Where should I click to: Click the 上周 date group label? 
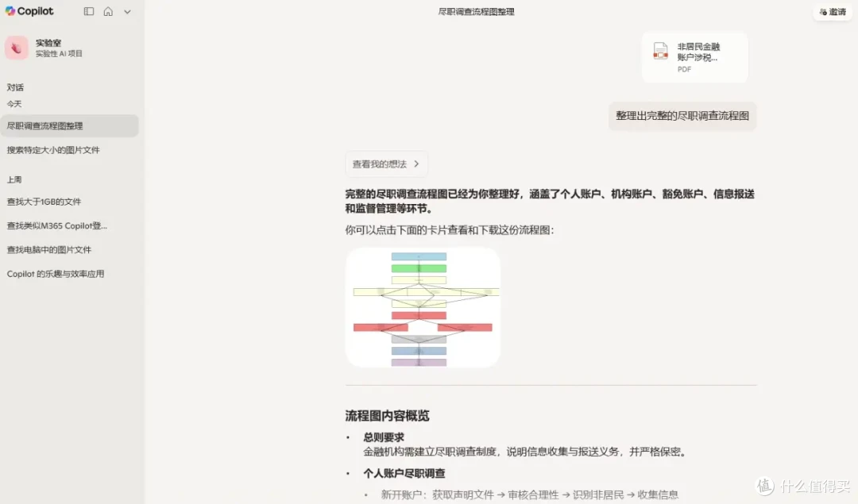coord(14,179)
